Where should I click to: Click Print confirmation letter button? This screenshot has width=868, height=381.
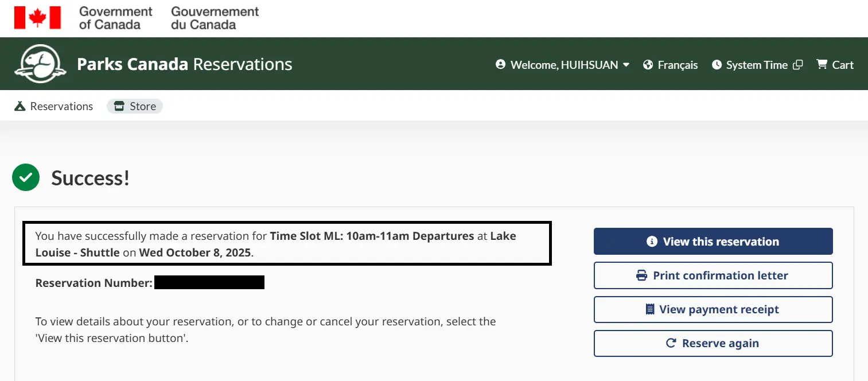pos(713,275)
